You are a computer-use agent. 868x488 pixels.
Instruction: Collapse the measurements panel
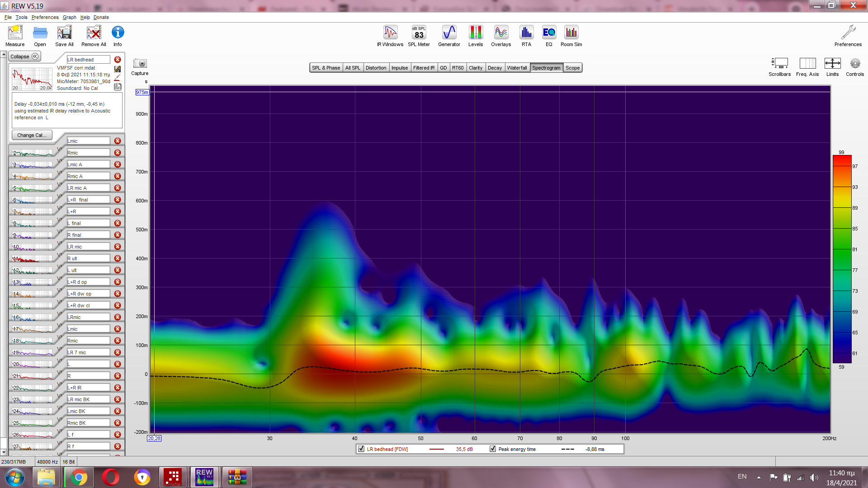click(25, 56)
